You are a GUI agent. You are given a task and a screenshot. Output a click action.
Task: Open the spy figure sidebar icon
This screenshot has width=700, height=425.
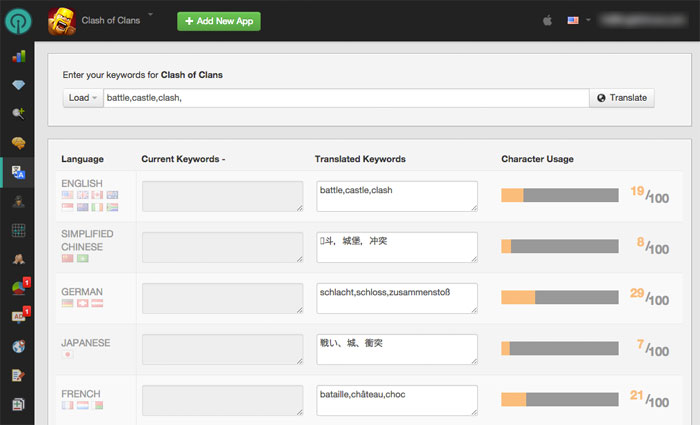18,201
